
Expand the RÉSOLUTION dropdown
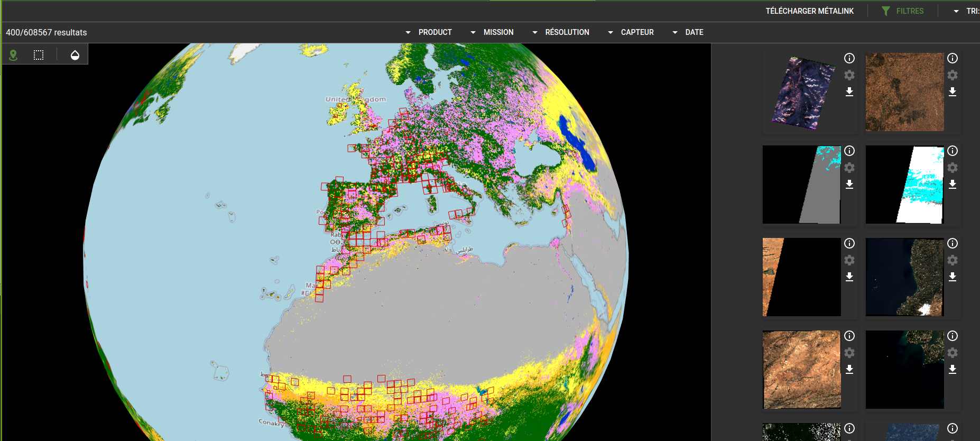click(561, 32)
